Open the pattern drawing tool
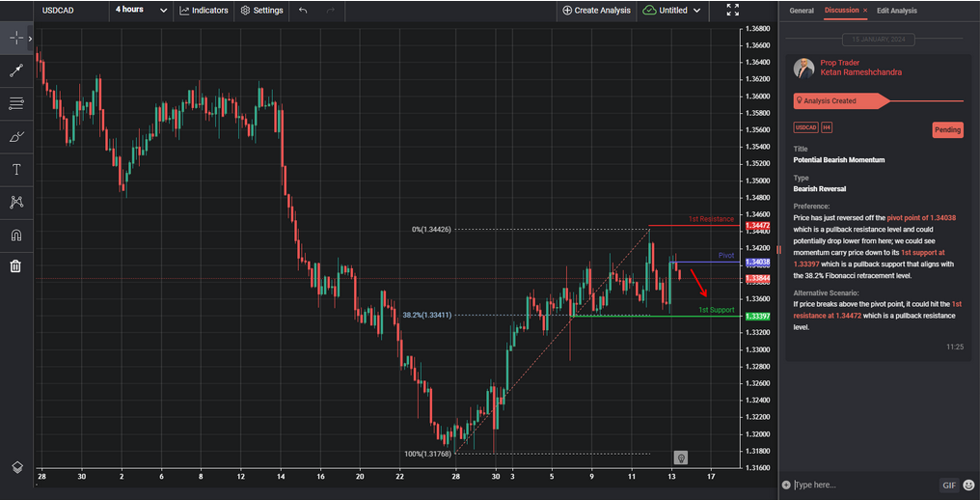The image size is (980, 500). pos(16,202)
